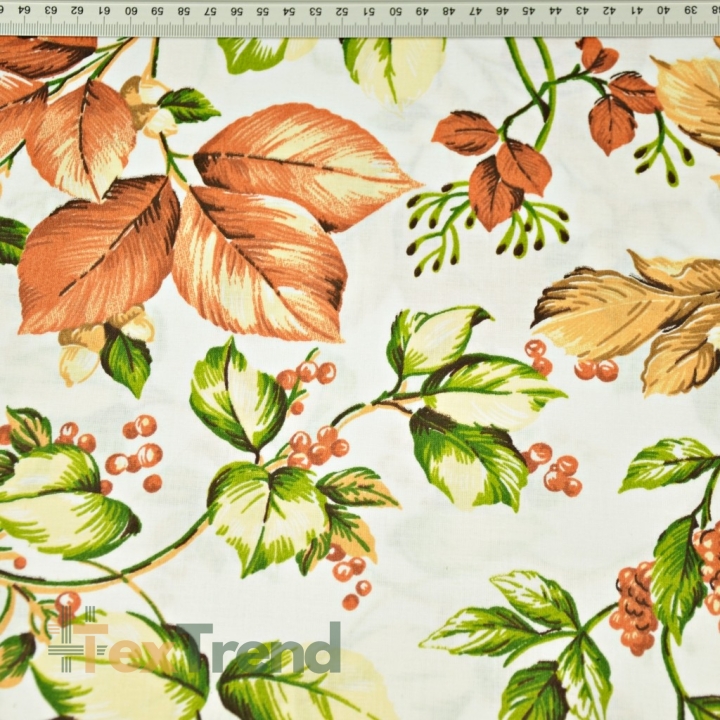Click the 42 mark on the ruler
This screenshot has height=720, width=720.
(x=609, y=10)
